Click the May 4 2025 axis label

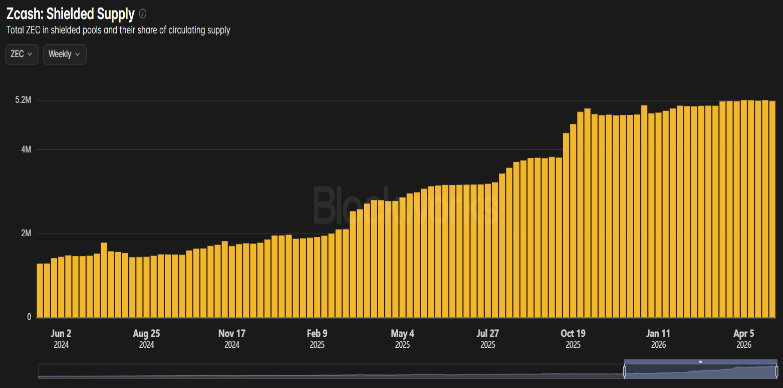(x=402, y=338)
